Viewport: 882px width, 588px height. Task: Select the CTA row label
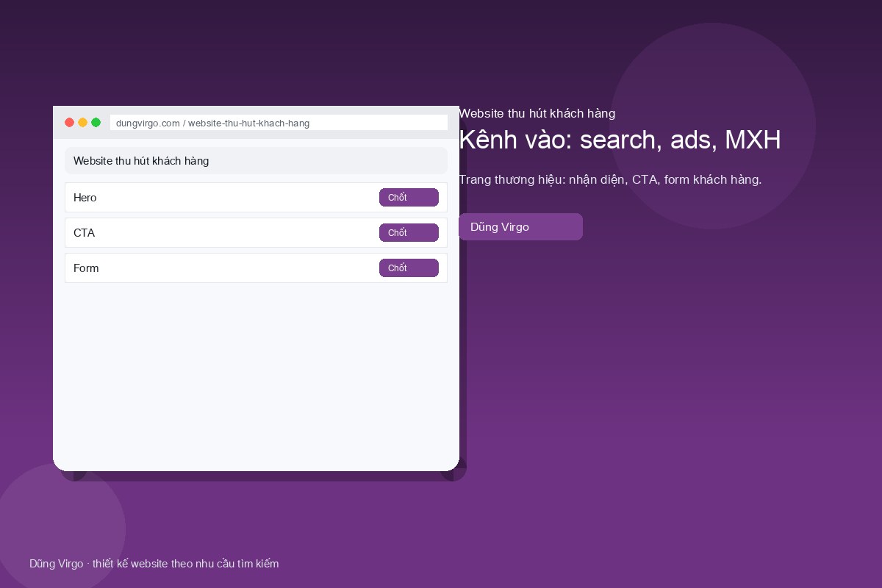(x=85, y=233)
